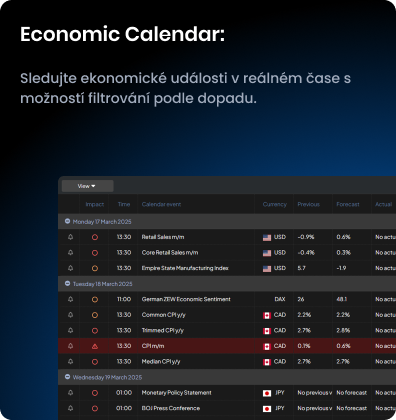The width and height of the screenshot is (396, 420).
Task: Toggle alert bell for Monetary Policy Statement
Action: [x=70, y=393]
